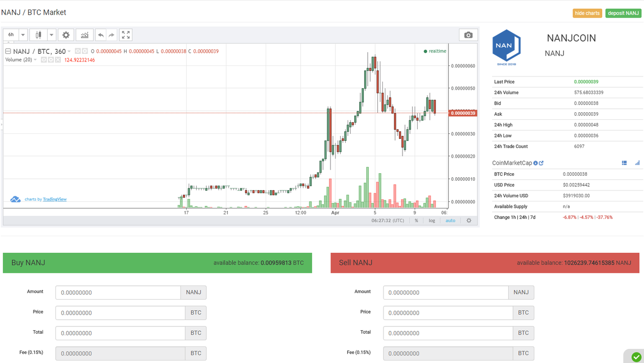
Task: Open Volume indicator format settings
Action: coord(51,60)
